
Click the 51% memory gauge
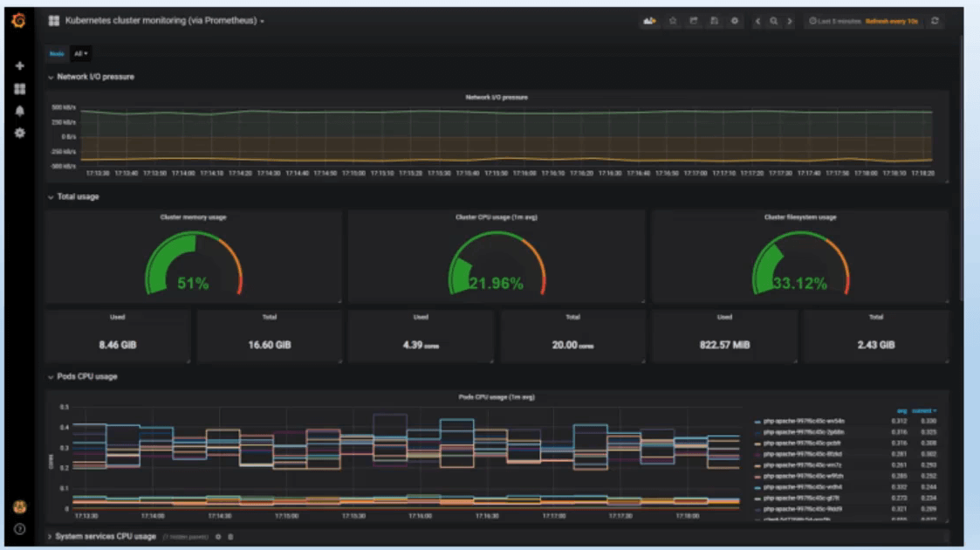pyautogui.click(x=193, y=264)
